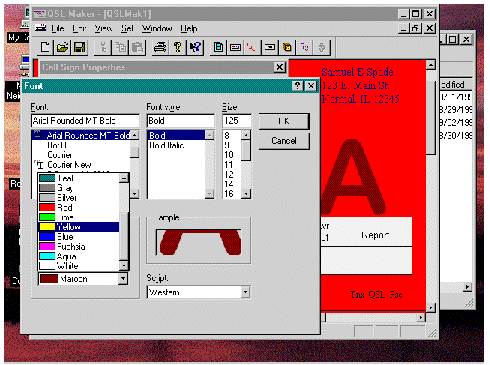Open the View menu

(x=103, y=28)
